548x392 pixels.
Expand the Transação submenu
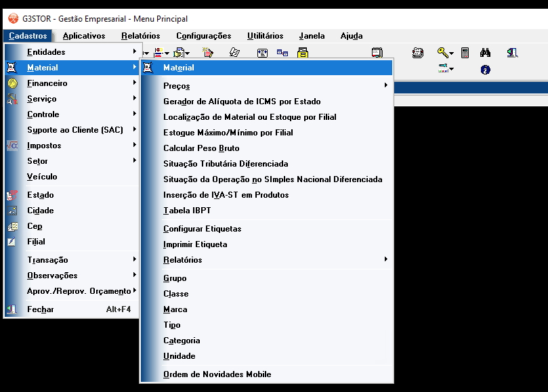(x=135, y=260)
